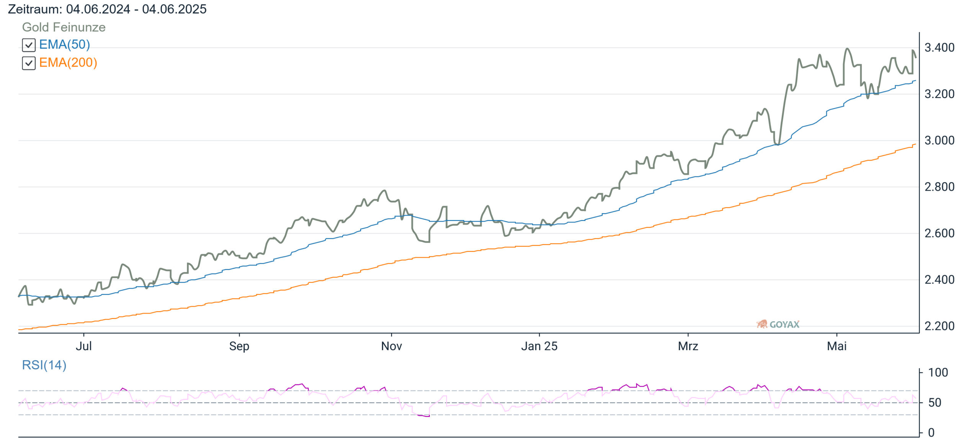Screen dimensions: 980x441
Task: Uncheck the EMA(200) checkbox
Action: (x=29, y=63)
